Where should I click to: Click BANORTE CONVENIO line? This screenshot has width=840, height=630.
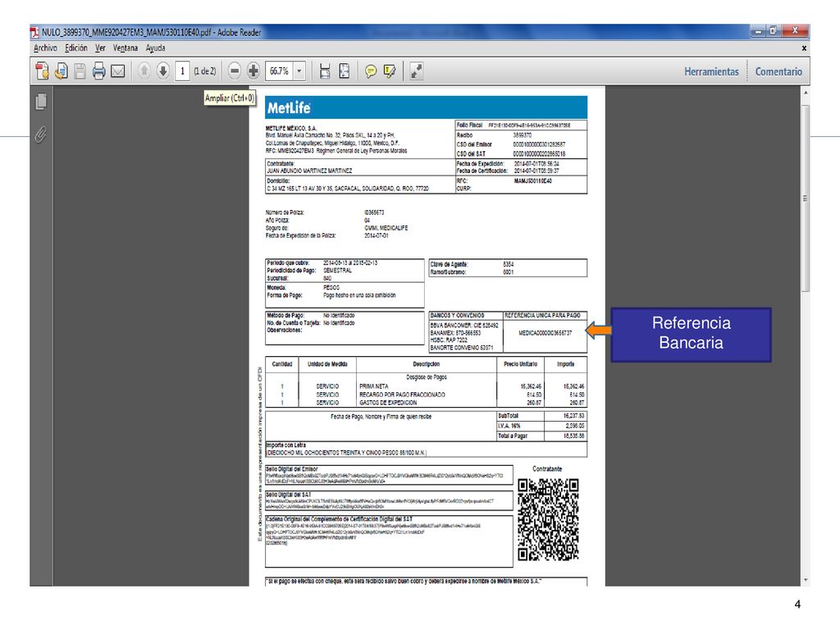pyautogui.click(x=462, y=348)
